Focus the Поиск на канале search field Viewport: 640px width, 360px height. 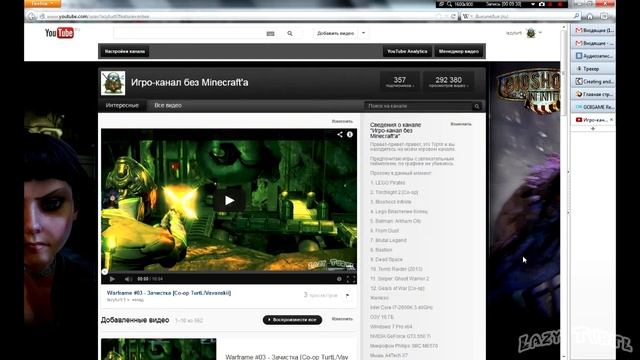(x=418, y=106)
